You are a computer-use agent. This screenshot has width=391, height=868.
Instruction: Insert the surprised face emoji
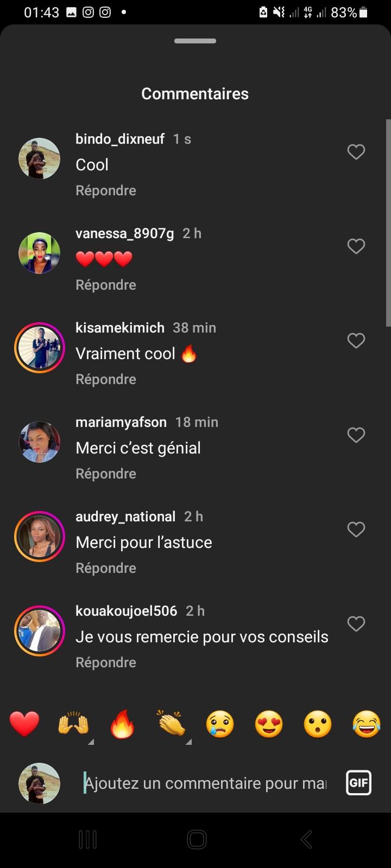pyautogui.click(x=318, y=724)
